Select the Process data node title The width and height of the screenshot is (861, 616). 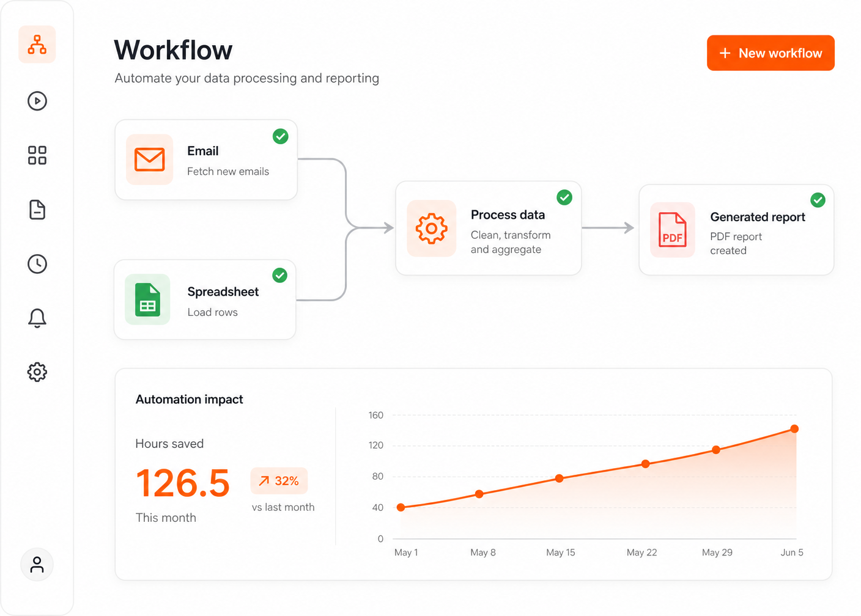pyautogui.click(x=508, y=215)
